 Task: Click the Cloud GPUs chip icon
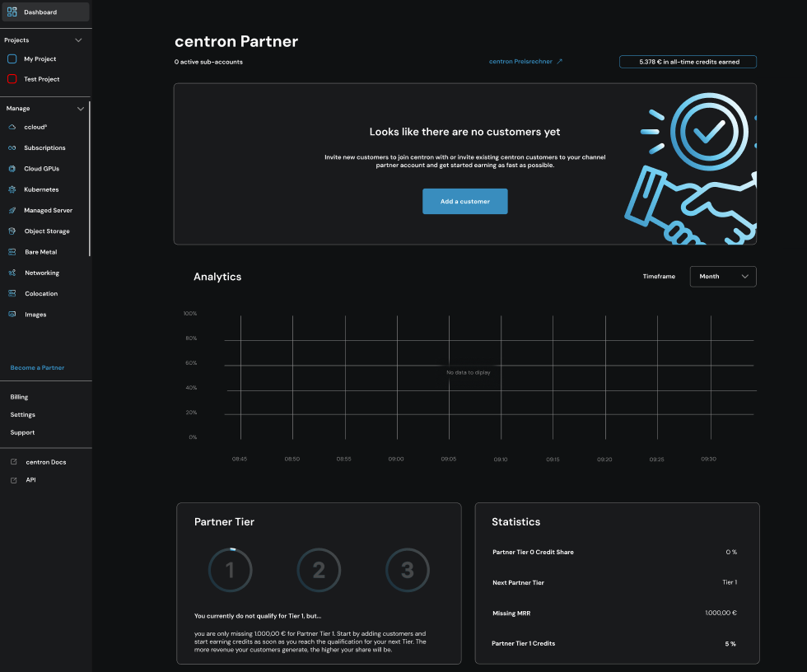tap(12, 169)
